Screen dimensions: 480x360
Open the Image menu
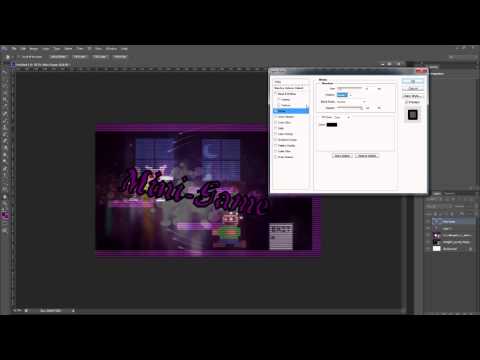[x=34, y=49]
